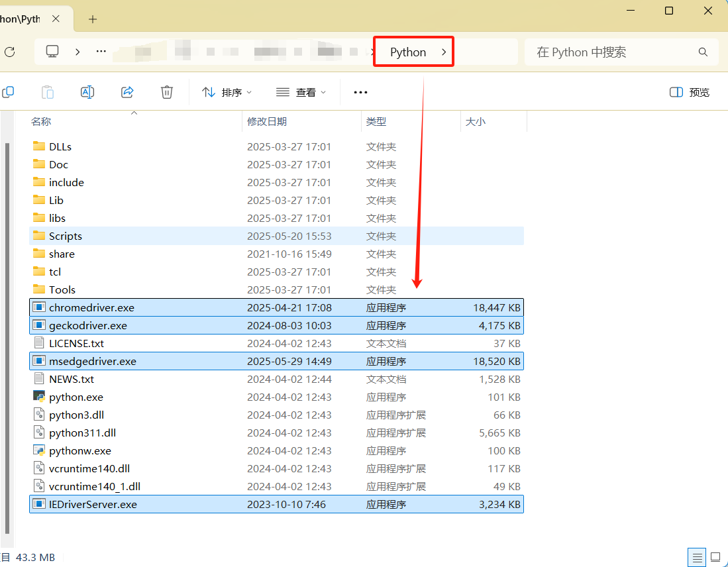Click the 43.3 MB status bar text

click(x=35, y=557)
